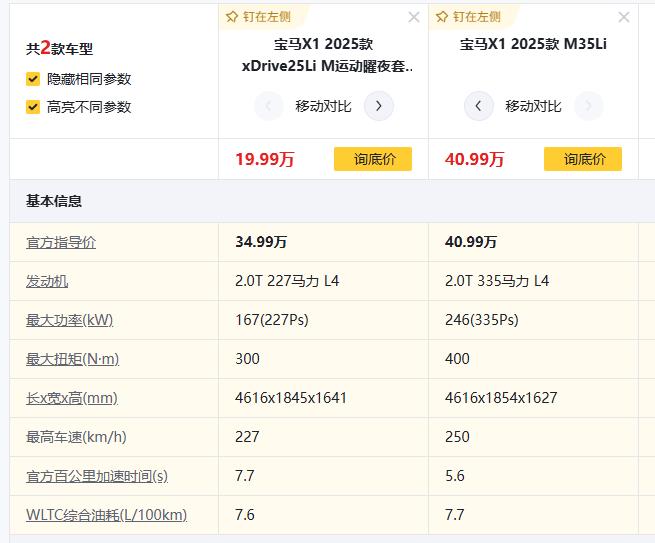Screen dimensions: 655x543
Task: Click 移动对比 label under M35Li
Action: point(533,106)
